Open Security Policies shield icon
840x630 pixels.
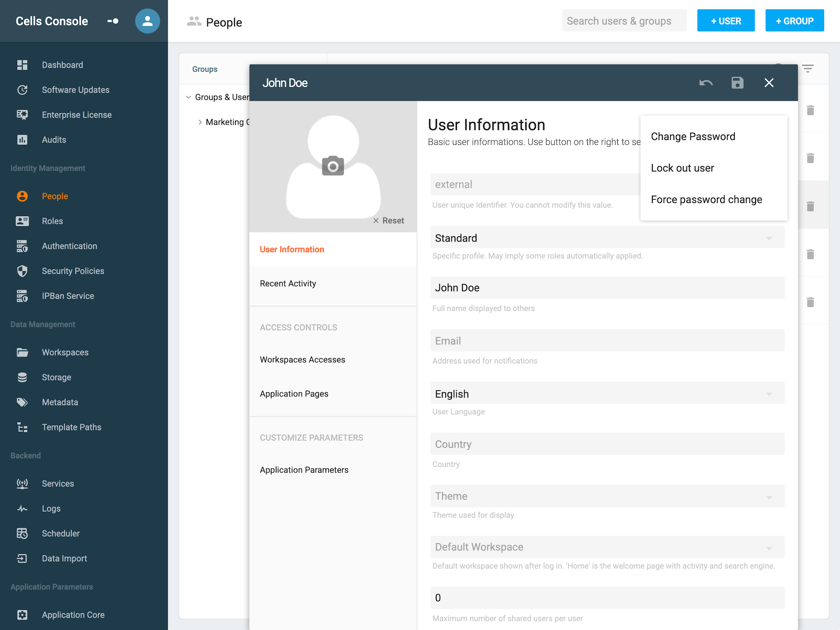point(22,271)
